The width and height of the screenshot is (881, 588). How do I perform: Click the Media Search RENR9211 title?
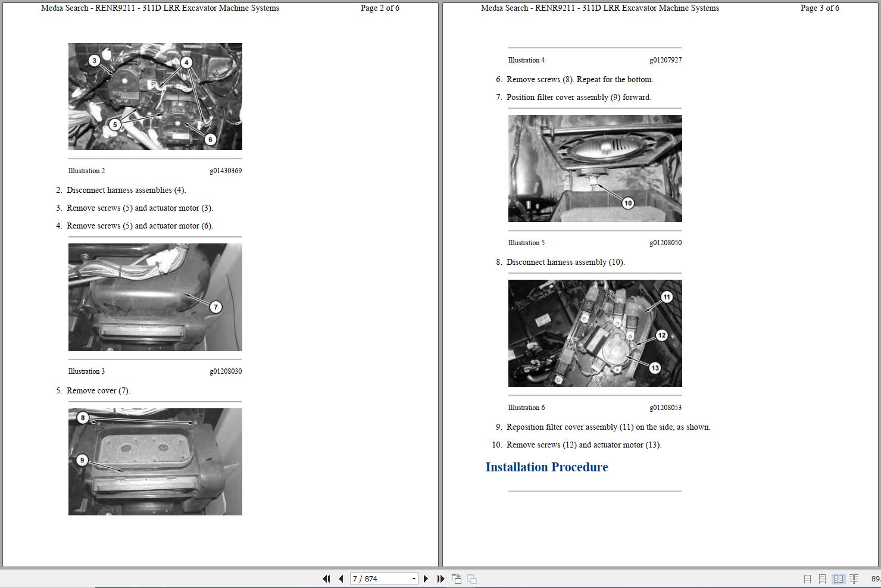point(160,8)
